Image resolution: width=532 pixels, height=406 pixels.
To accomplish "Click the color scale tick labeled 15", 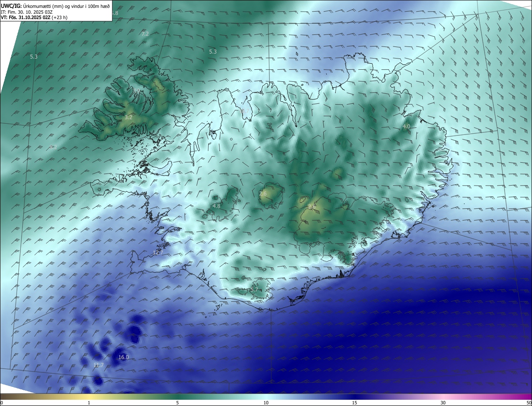I will (x=355, y=403).
